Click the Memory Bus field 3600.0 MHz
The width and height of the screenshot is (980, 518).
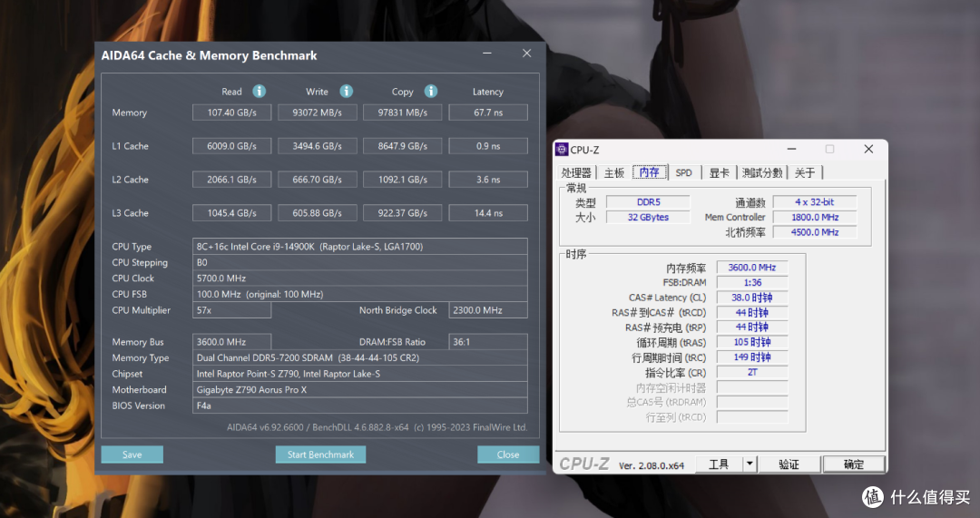click(x=232, y=342)
